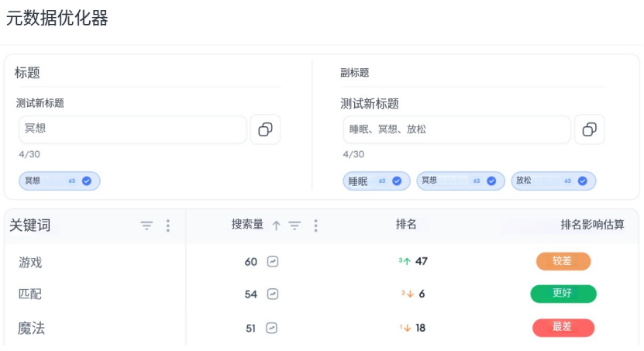644x351 pixels.
Task: Click the 更好 impact badge
Action: [x=563, y=294]
